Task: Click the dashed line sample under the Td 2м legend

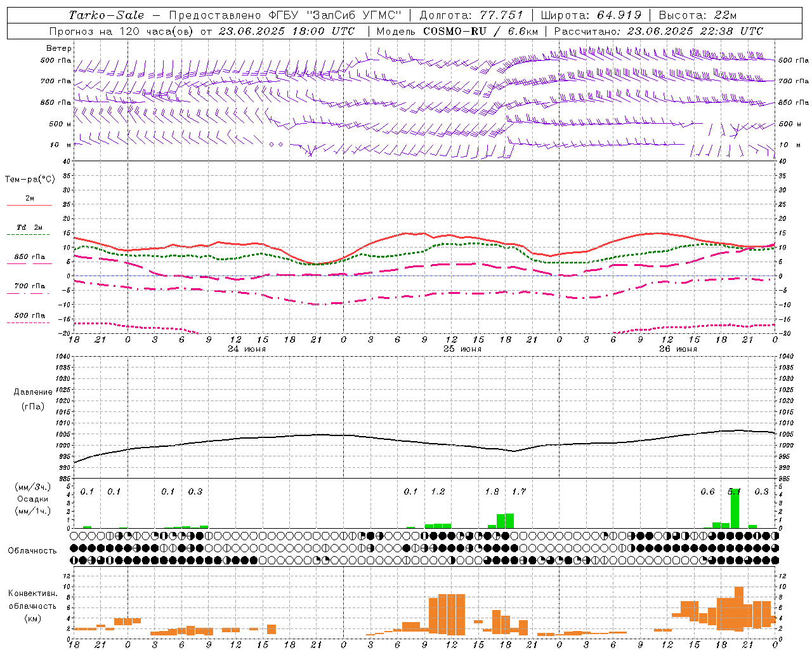Action: [29, 235]
